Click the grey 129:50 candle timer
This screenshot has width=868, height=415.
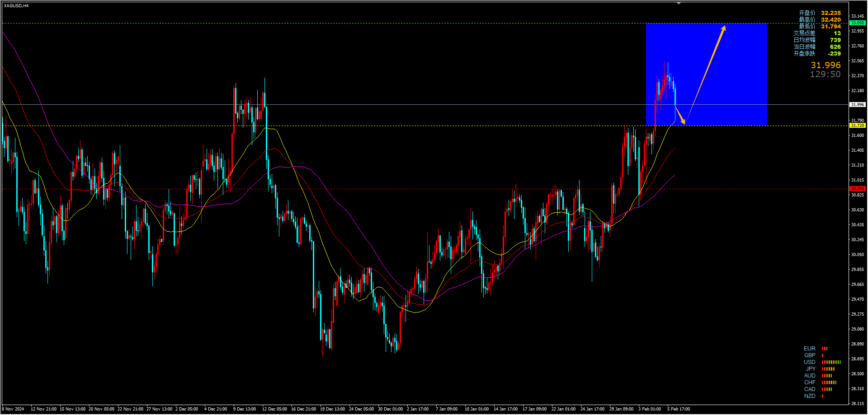point(825,75)
